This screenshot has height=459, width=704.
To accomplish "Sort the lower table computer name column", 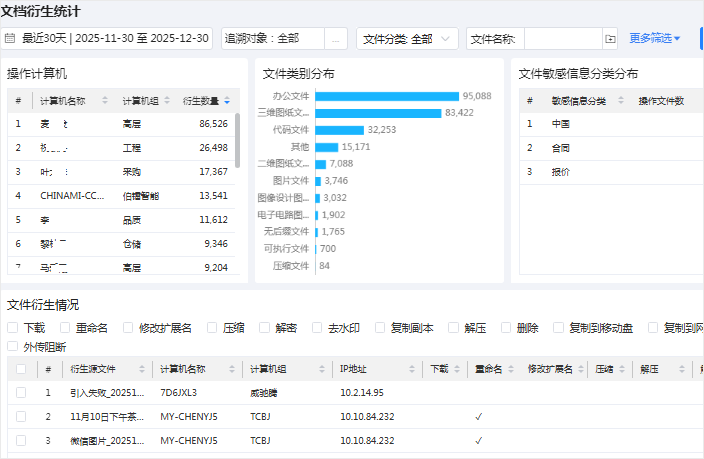I will (x=232, y=369).
